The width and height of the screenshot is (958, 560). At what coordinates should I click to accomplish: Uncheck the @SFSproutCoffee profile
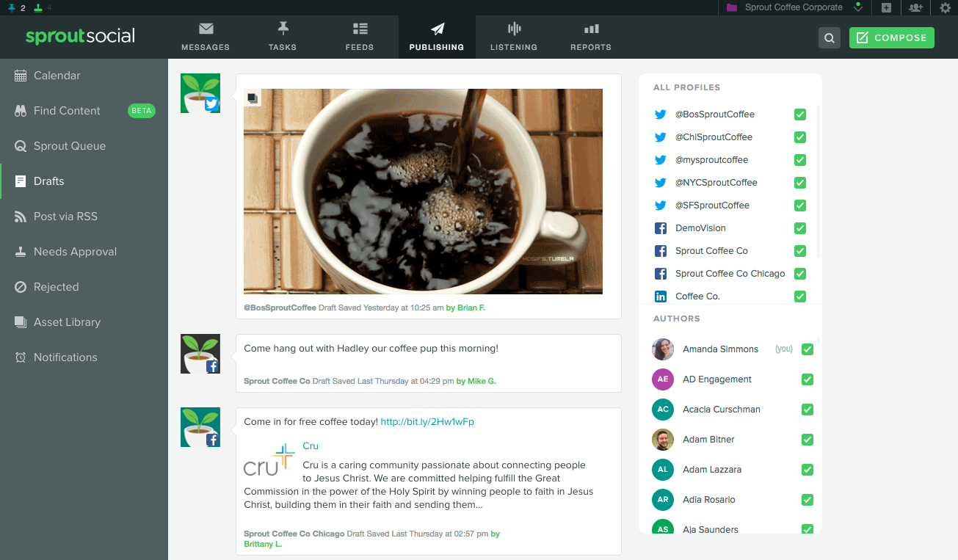(800, 206)
